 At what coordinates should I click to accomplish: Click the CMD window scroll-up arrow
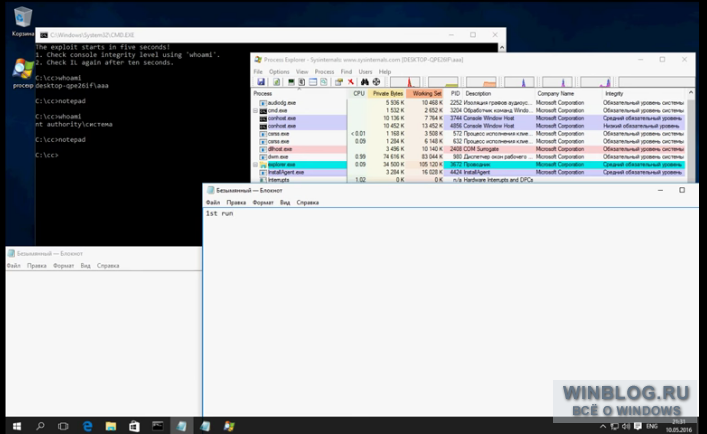pyautogui.click(x=502, y=47)
